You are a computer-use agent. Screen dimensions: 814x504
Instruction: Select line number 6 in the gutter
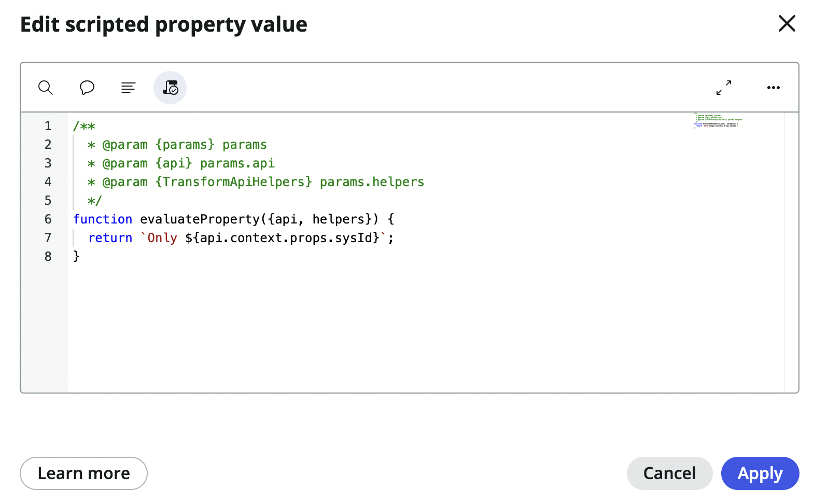48,219
